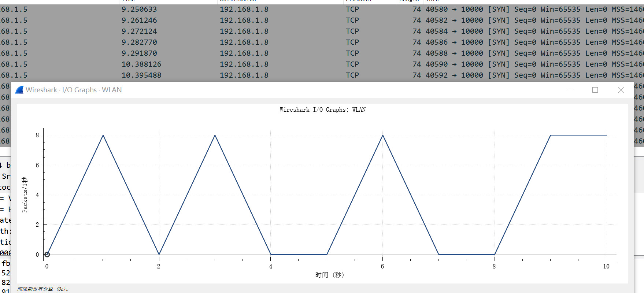The width and height of the screenshot is (644, 293).
Task: Choose the packet row timed 10.388126
Action: click(141, 64)
